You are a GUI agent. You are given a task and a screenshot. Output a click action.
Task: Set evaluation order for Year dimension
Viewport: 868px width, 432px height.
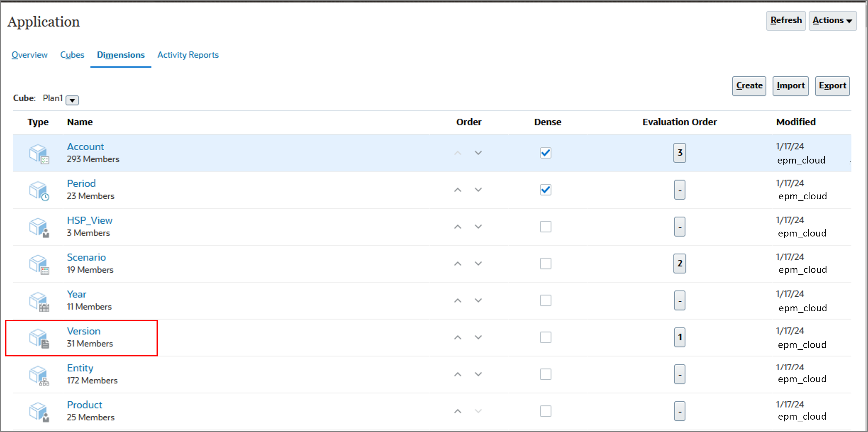(679, 300)
